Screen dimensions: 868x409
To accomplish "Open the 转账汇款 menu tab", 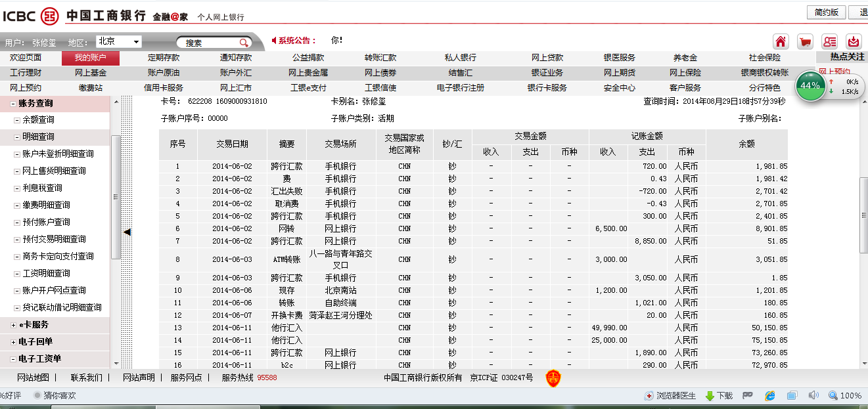I will pyautogui.click(x=380, y=58).
